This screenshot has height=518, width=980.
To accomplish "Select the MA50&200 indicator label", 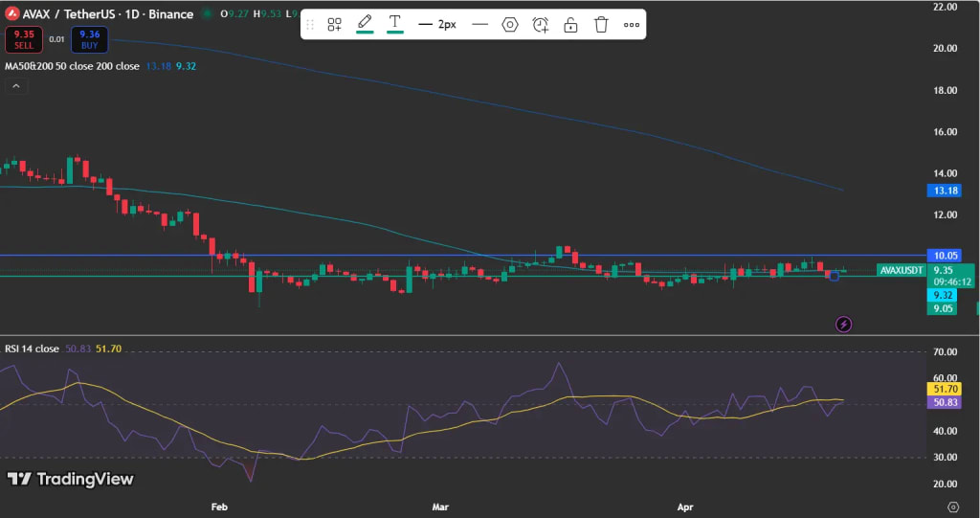I will [73, 66].
